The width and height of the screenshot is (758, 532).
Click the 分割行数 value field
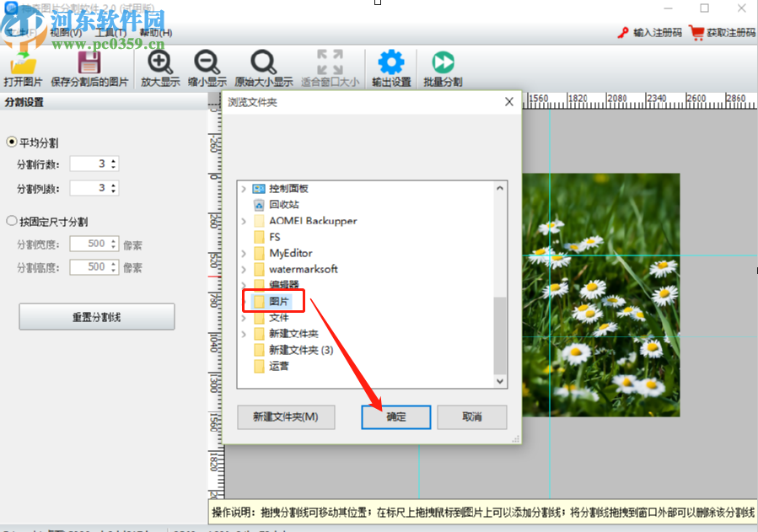click(90, 164)
